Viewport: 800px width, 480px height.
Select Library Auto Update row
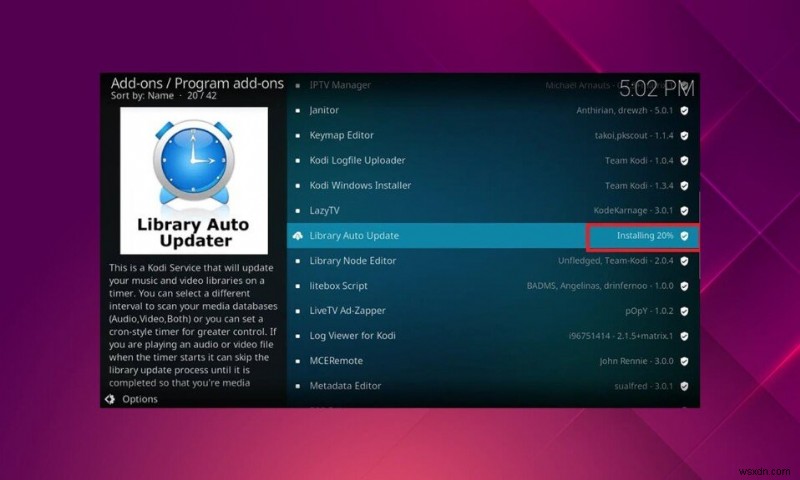492,236
